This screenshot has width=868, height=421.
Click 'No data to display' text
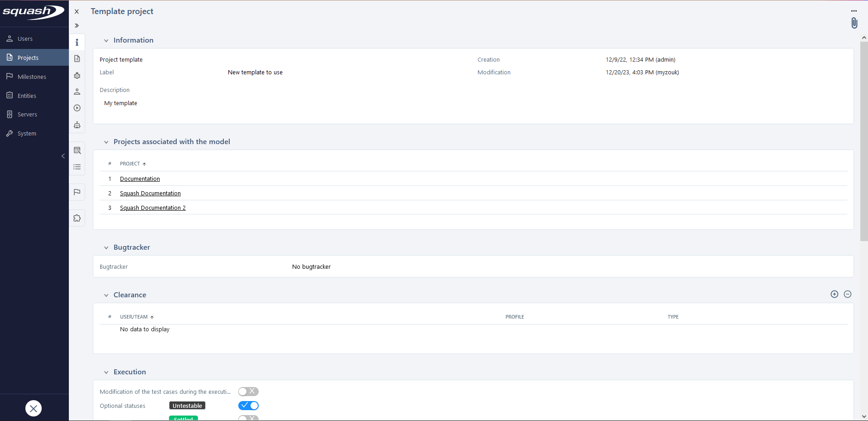click(145, 329)
